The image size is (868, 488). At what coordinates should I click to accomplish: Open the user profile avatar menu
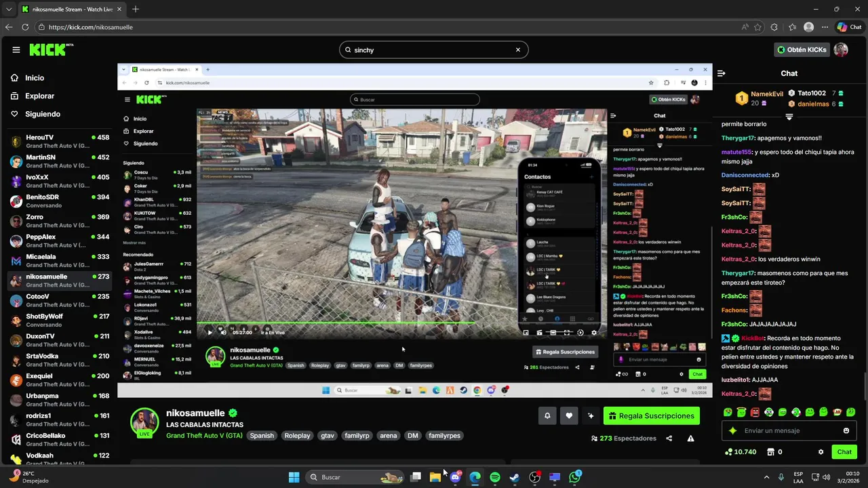point(841,49)
